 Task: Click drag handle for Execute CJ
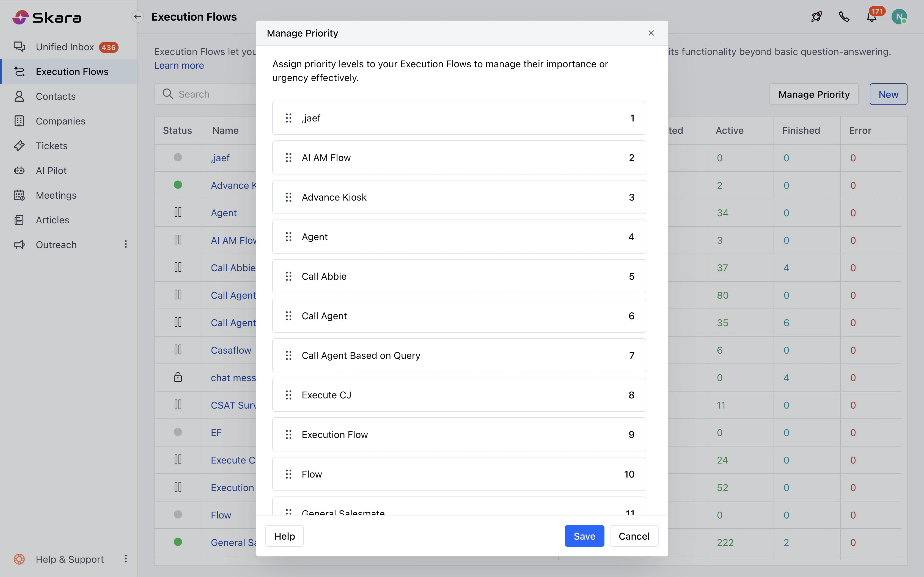point(289,395)
